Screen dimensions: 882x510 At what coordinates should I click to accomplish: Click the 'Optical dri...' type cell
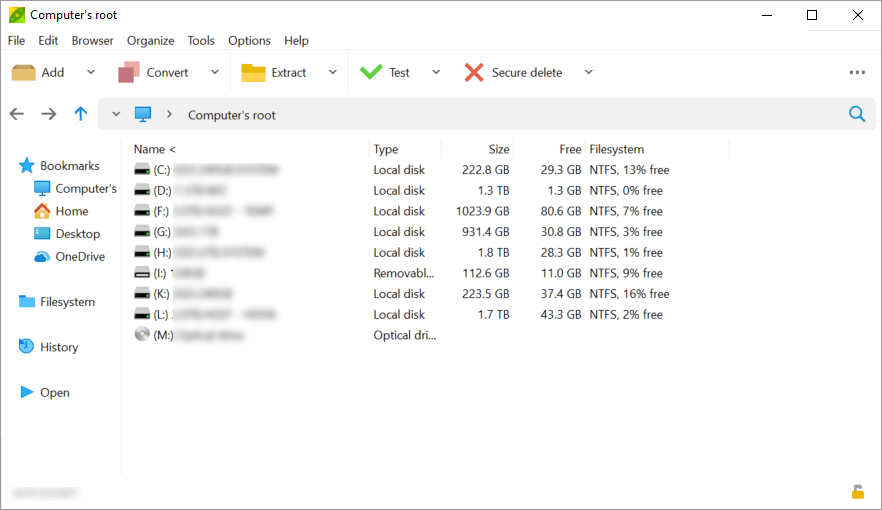[404, 335]
